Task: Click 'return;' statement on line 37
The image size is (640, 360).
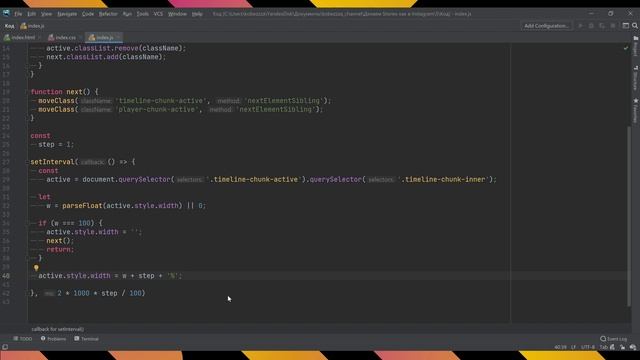Action: pyautogui.click(x=60, y=249)
